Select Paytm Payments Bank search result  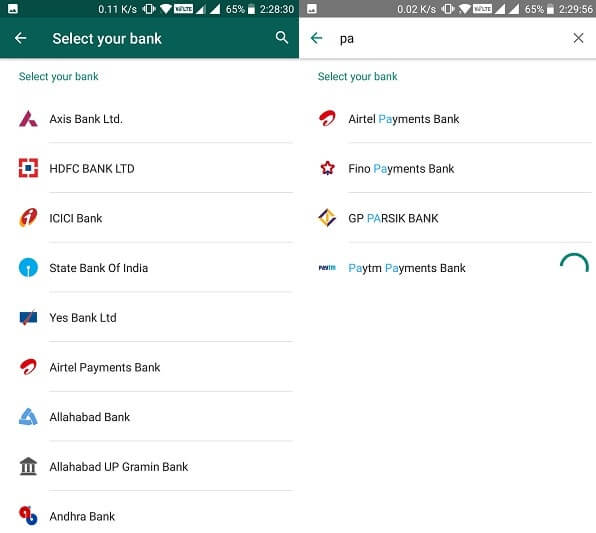point(447,268)
